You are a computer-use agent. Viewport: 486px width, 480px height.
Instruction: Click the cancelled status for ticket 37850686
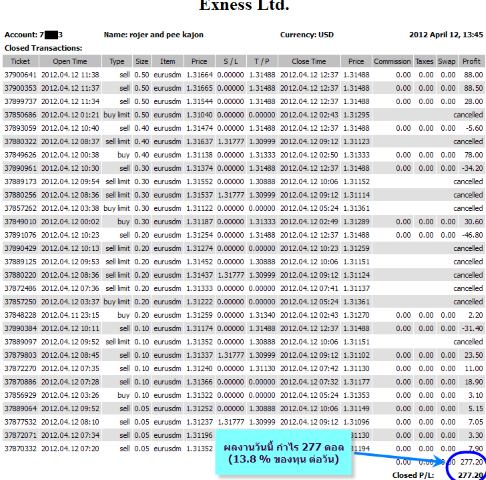[468, 115]
